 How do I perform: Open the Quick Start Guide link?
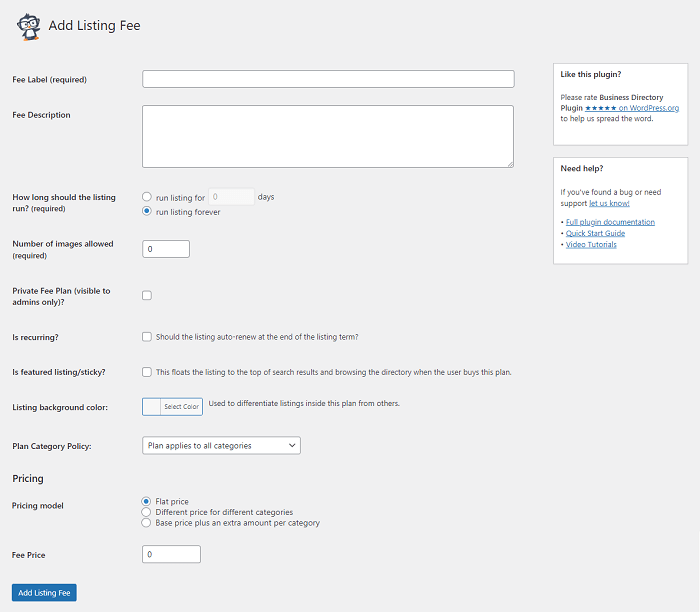pyautogui.click(x=595, y=233)
